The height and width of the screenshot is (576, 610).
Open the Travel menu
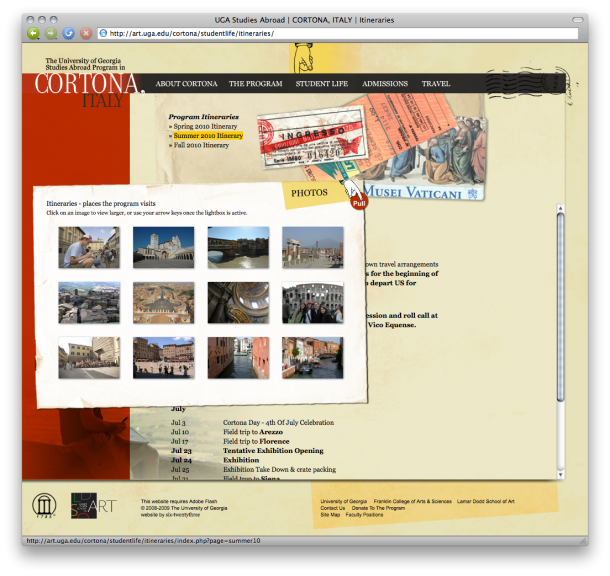pos(436,84)
